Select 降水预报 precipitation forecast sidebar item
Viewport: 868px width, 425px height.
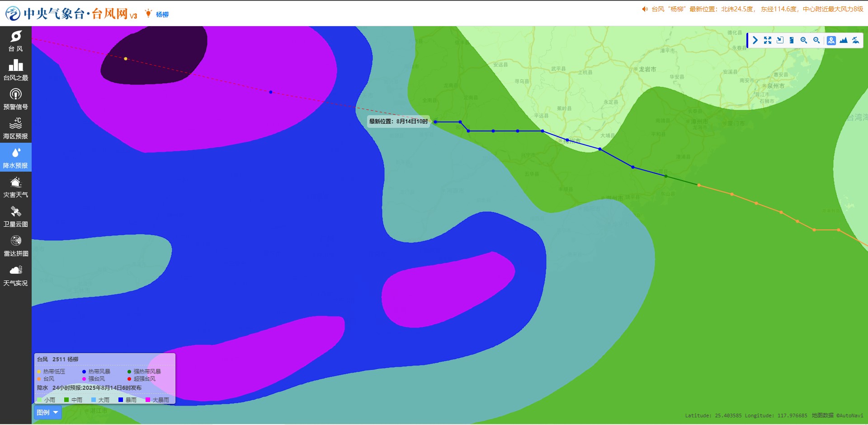coord(16,158)
